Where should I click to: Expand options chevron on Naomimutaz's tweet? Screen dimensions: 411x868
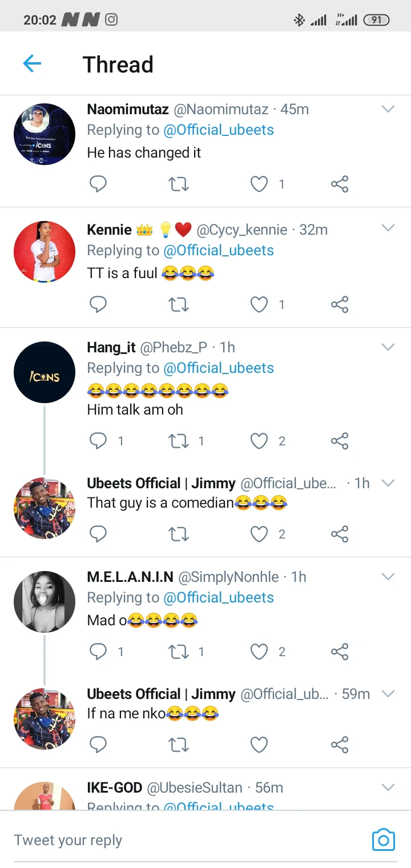click(x=388, y=108)
